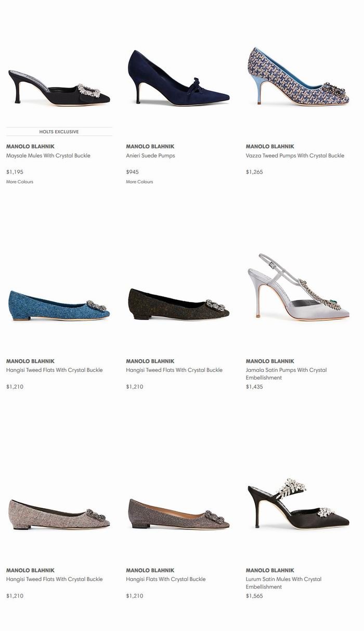Open the blue Hangisi tweed flat image
This screenshot has height=631, width=364.
(x=59, y=305)
